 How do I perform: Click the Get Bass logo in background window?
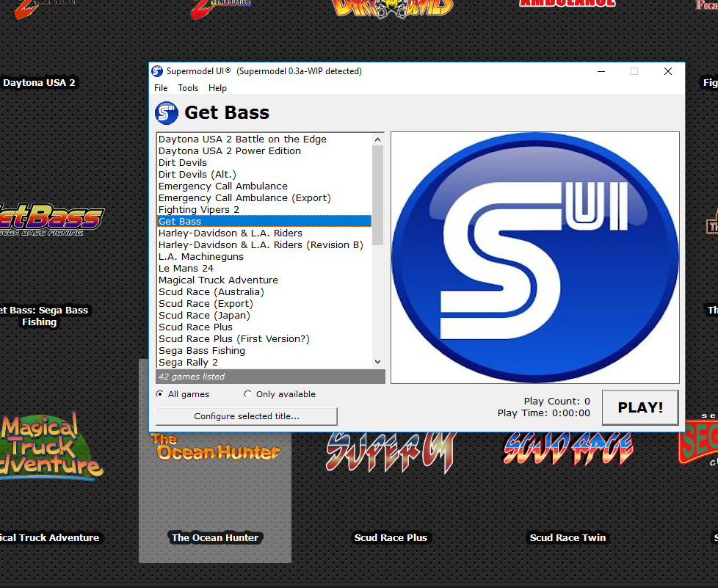point(51,219)
